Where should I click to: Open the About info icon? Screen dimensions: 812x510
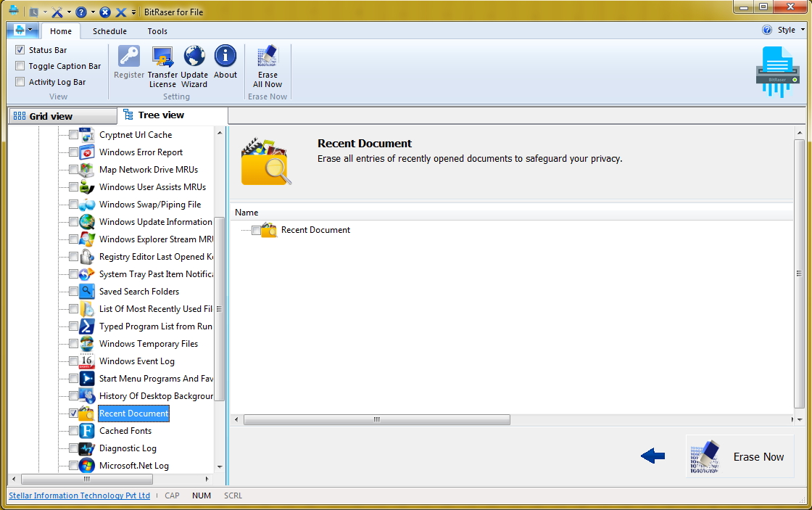pyautogui.click(x=225, y=56)
